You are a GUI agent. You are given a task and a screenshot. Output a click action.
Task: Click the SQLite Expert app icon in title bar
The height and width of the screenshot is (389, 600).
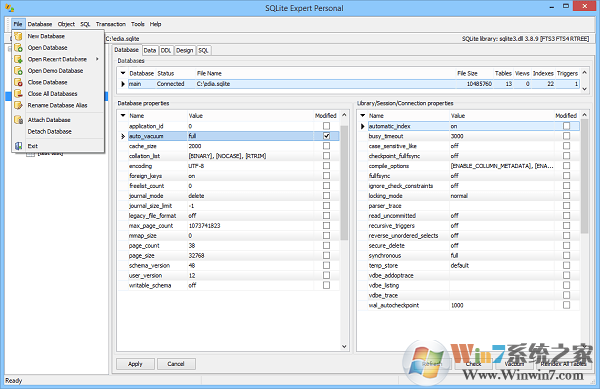point(10,8)
